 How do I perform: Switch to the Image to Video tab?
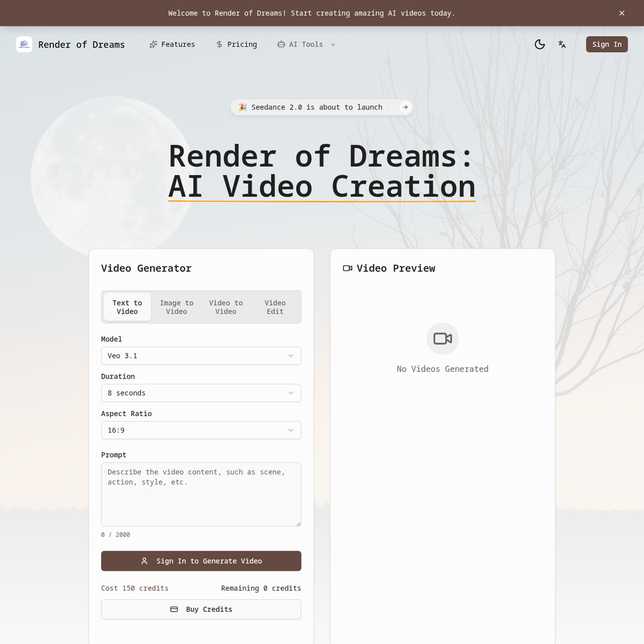176,307
